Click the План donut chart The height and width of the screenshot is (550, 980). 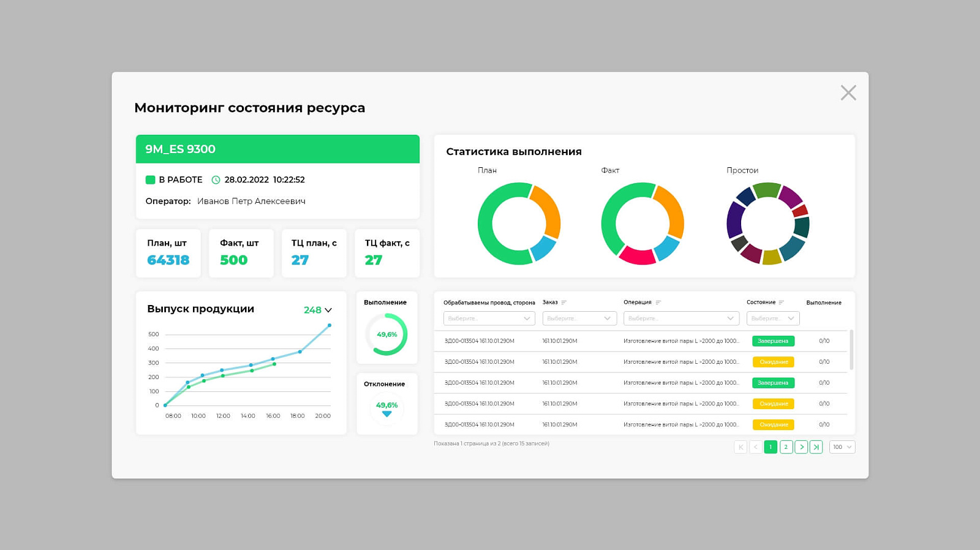519,224
